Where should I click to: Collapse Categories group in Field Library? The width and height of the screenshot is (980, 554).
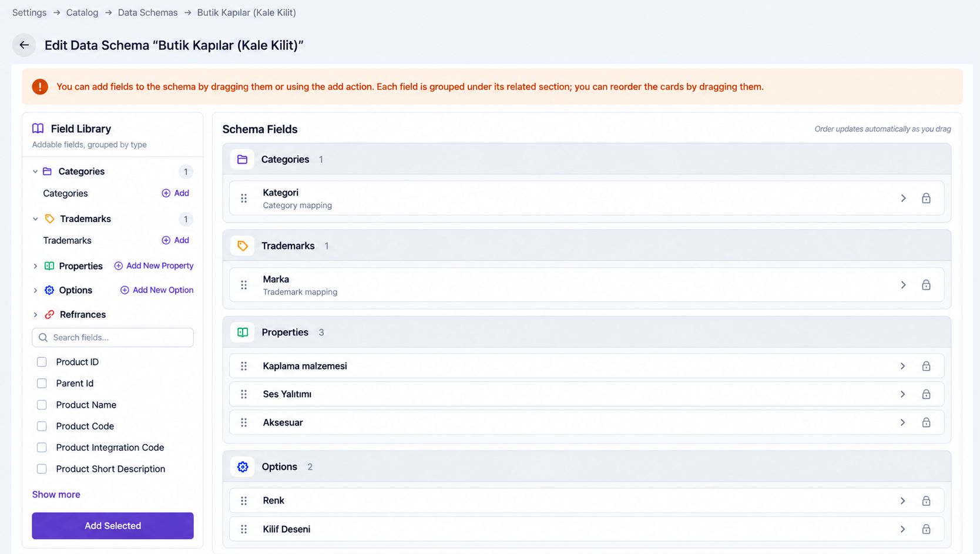pyautogui.click(x=35, y=172)
